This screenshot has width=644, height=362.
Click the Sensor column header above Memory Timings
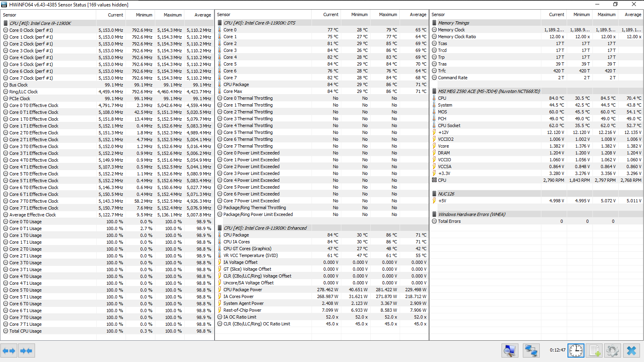(485, 14)
